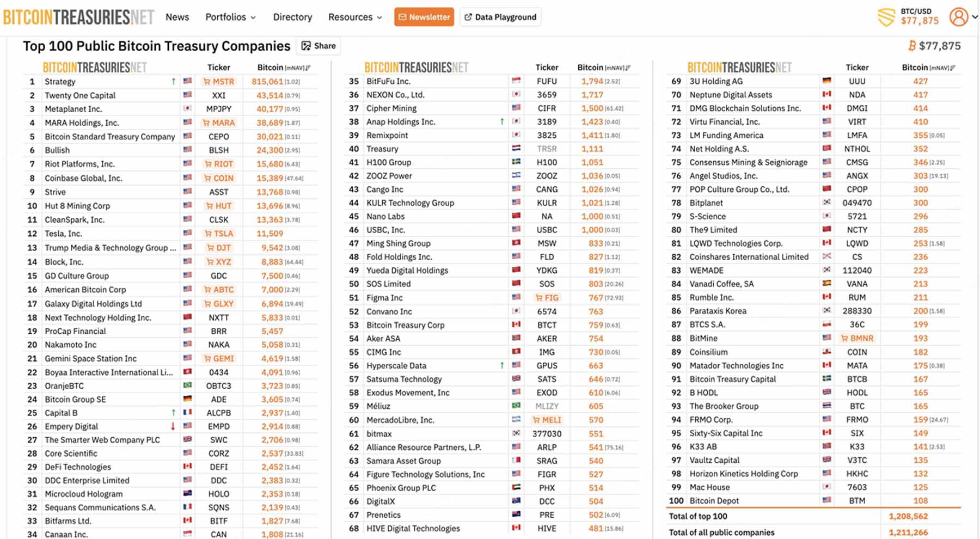This screenshot has width=980, height=539.
Task: Click Strategy's 815,061 Bitcoin holdings value
Action: point(267,82)
